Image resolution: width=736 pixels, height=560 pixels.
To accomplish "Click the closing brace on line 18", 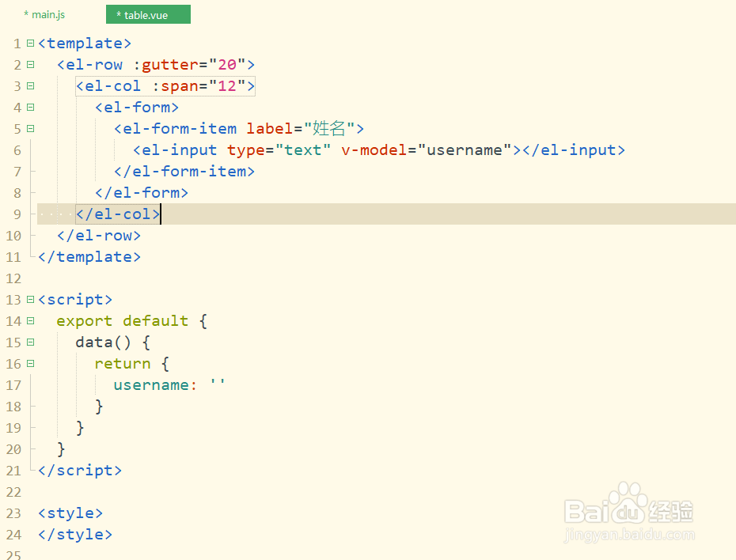I will [x=99, y=407].
